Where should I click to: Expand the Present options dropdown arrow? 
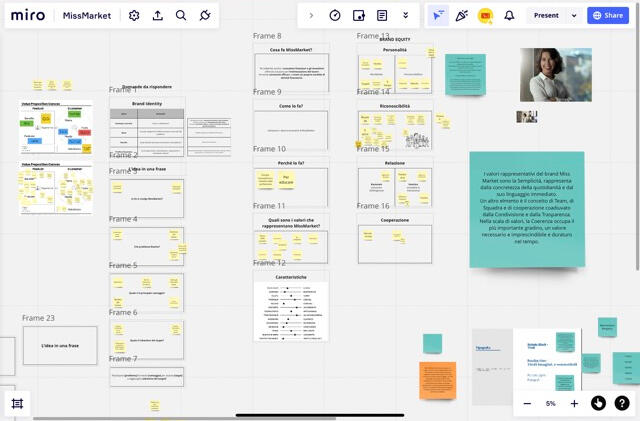tap(574, 16)
